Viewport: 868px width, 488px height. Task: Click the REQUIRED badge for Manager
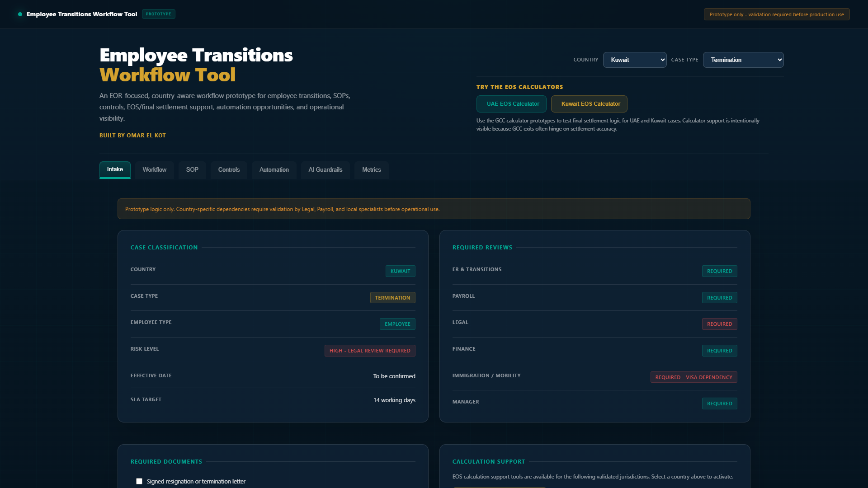(719, 404)
